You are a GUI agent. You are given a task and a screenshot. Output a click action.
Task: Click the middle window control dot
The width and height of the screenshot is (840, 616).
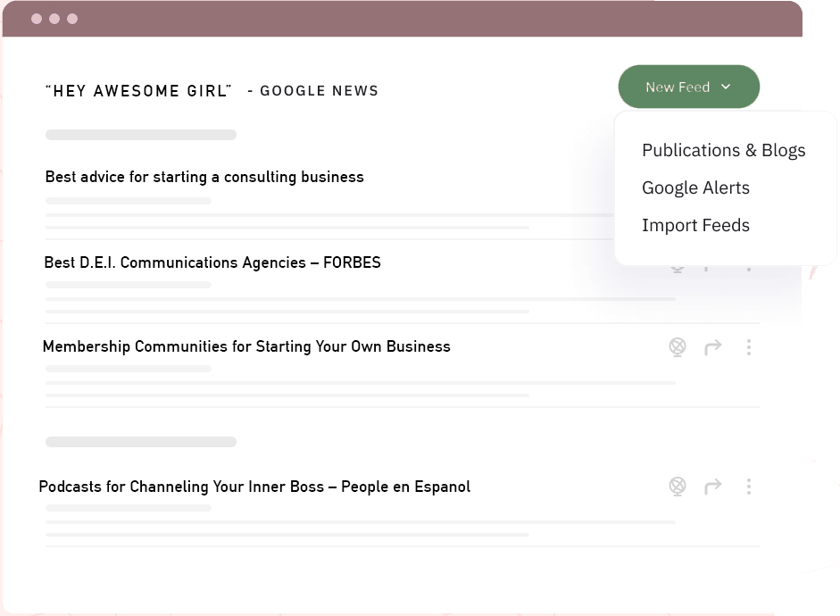tap(54, 19)
